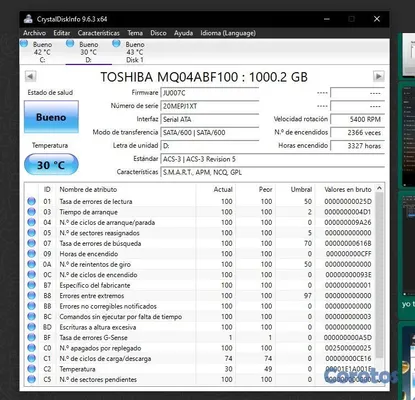
Task: Go to previous disk with left arrow
Action: click(30, 76)
